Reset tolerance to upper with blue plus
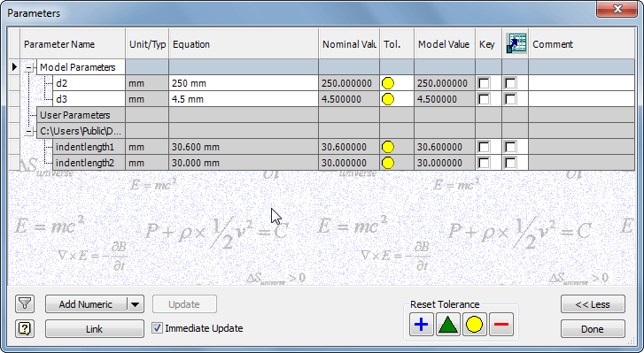The height and width of the screenshot is (353, 644). click(x=422, y=325)
